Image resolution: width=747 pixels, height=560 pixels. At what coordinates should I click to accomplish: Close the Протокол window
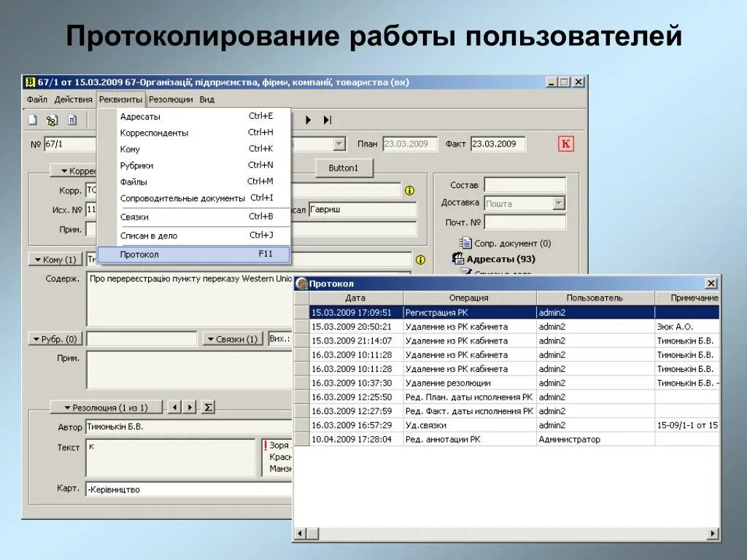(711, 284)
